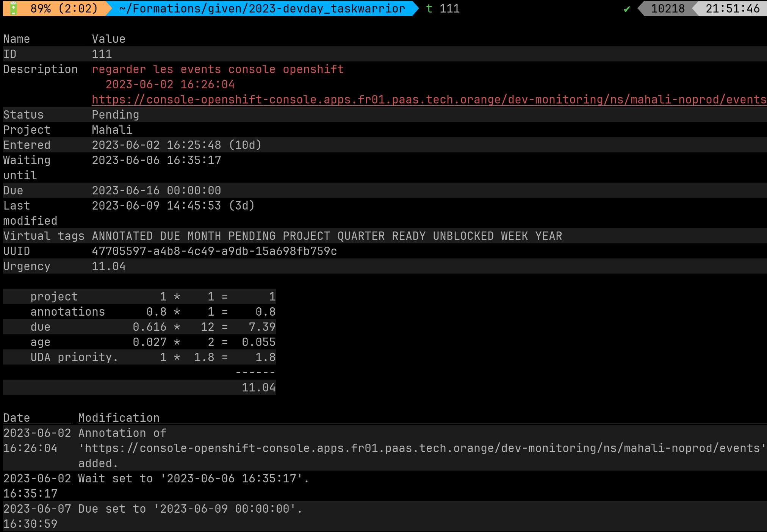Click the Mahali project value

112,130
